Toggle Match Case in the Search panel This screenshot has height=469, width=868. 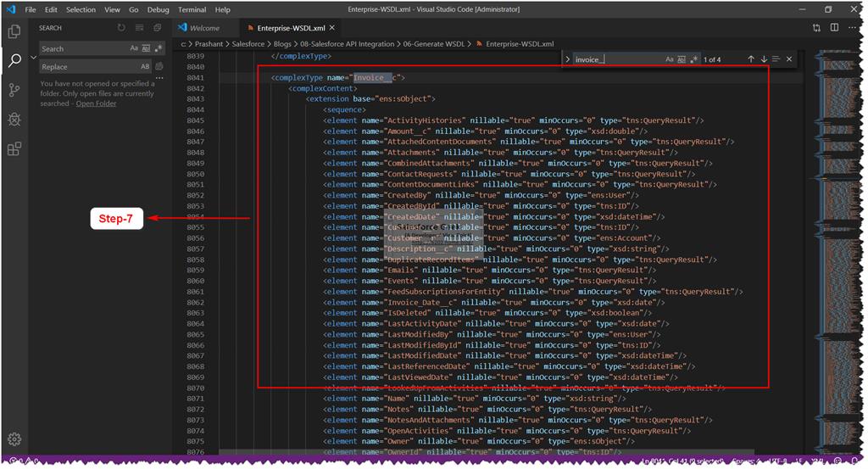134,48
